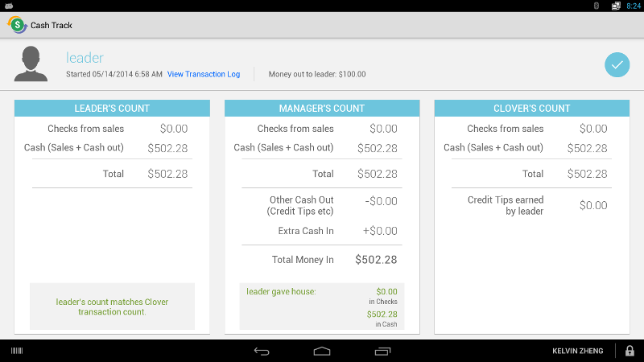This screenshot has height=362, width=644.
Task: Click the 'Total Money In' label
Action: tap(303, 260)
